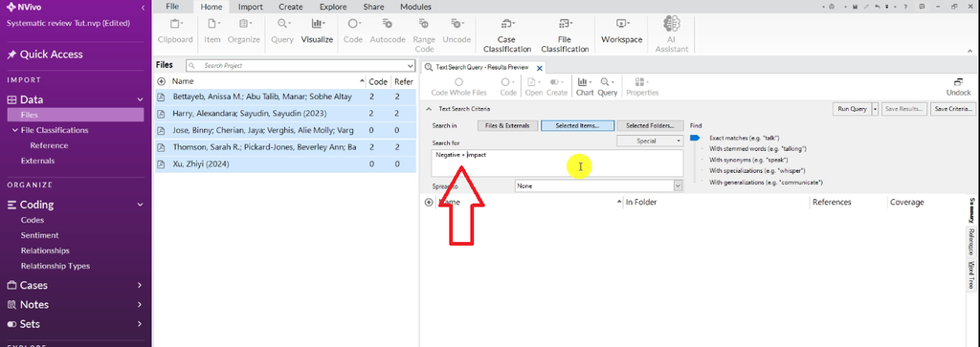Open the Organize ribbon menu

244,31
